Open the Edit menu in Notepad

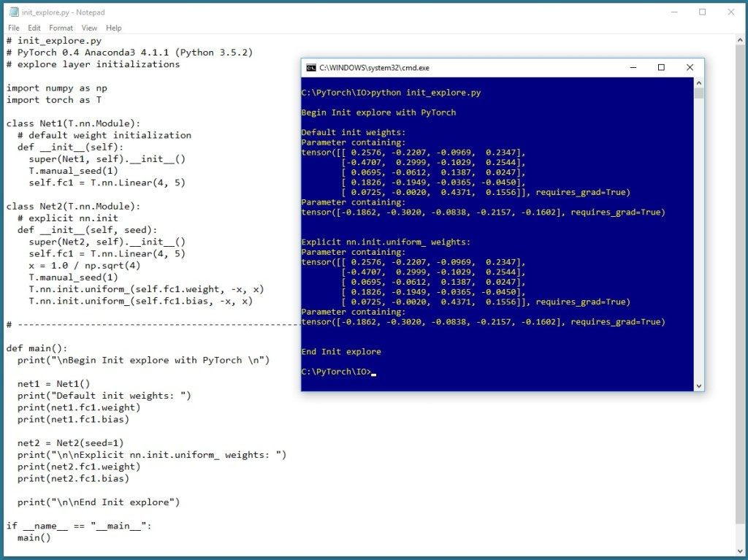pyautogui.click(x=34, y=28)
